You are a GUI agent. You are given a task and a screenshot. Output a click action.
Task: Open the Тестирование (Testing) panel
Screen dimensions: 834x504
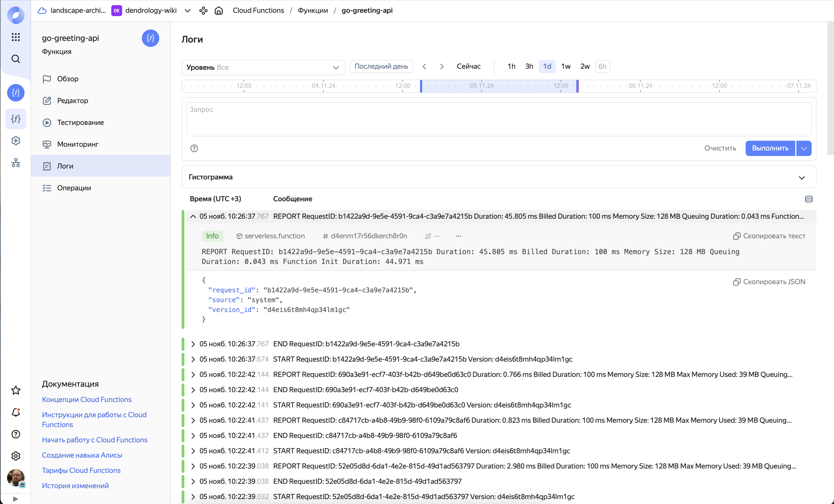click(x=80, y=122)
